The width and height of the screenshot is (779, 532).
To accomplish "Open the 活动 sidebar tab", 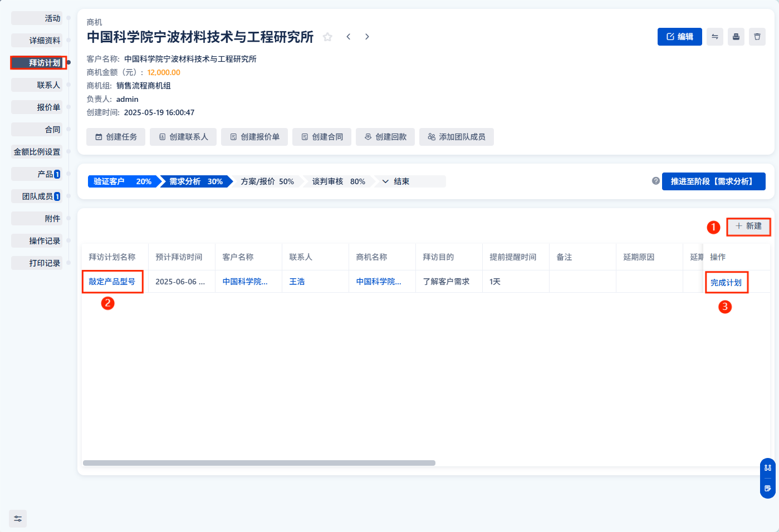I will click(37, 18).
